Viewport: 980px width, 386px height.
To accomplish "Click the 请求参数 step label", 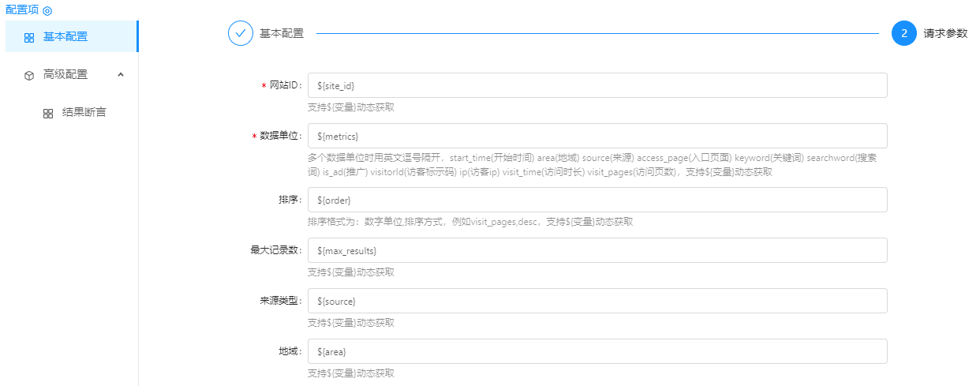I will click(x=945, y=33).
